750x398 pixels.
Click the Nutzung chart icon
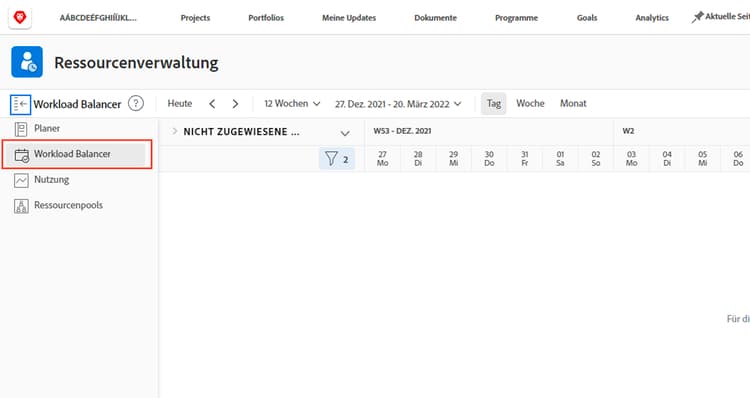point(21,180)
